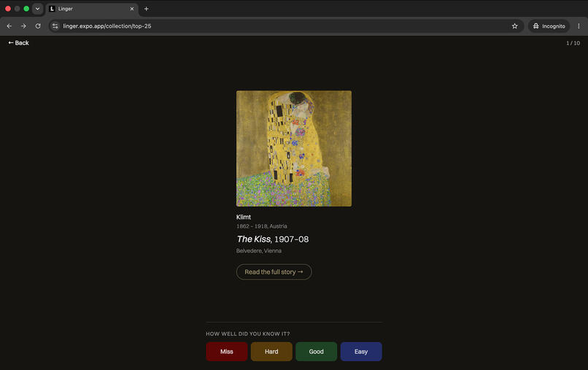Close the Linger tab
The width and height of the screenshot is (588, 370).
click(132, 9)
